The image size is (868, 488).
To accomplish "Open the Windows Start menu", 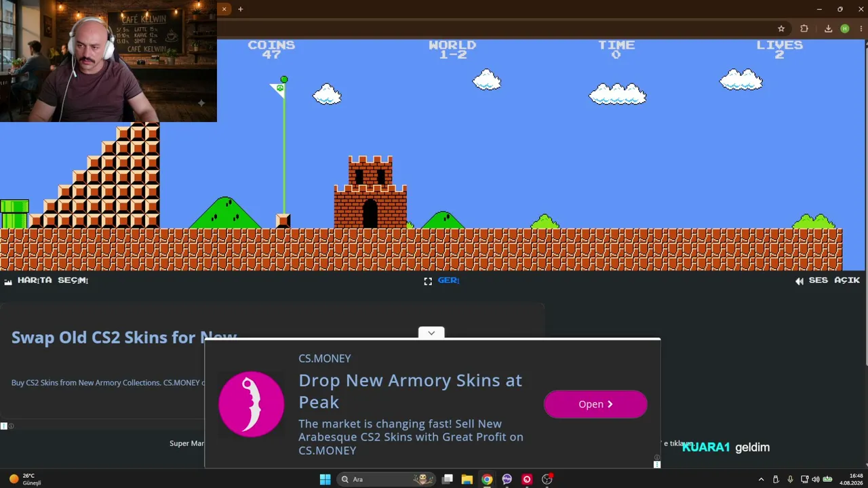I will click(x=325, y=479).
